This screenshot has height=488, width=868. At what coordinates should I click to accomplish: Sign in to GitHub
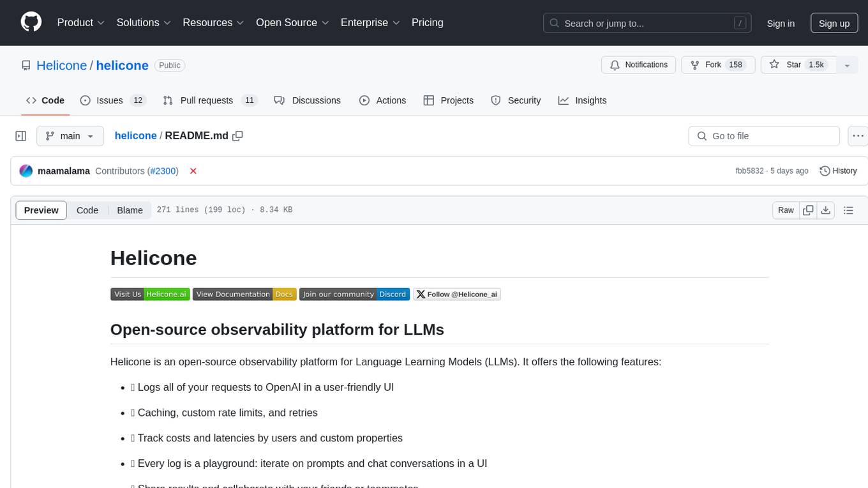(781, 23)
